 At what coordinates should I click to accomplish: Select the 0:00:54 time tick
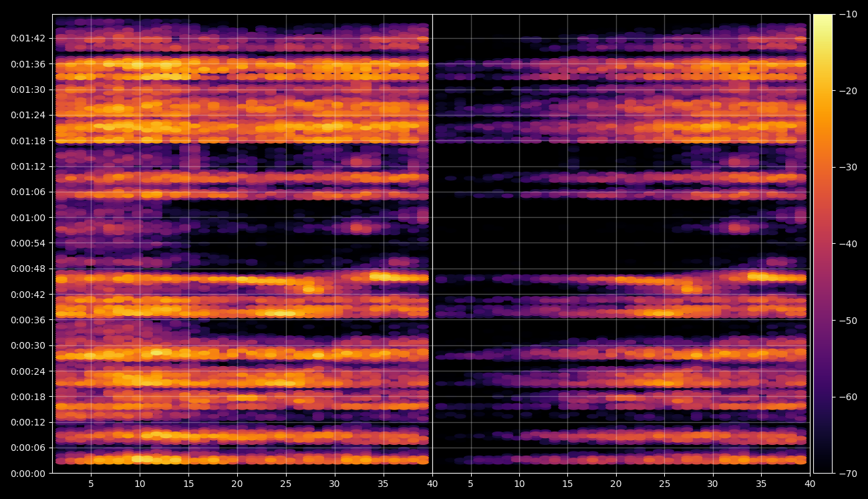(x=27, y=243)
